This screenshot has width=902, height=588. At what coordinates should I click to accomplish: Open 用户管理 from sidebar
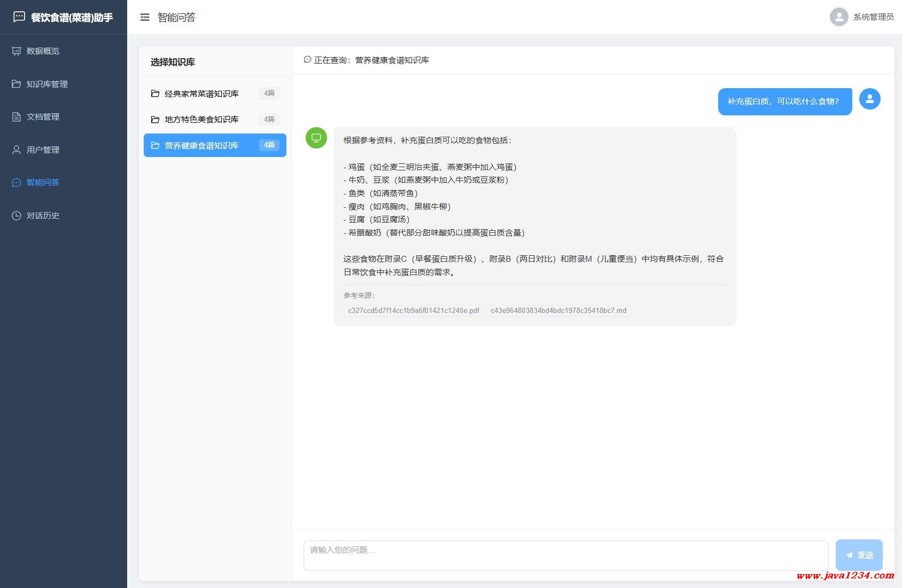tap(43, 150)
